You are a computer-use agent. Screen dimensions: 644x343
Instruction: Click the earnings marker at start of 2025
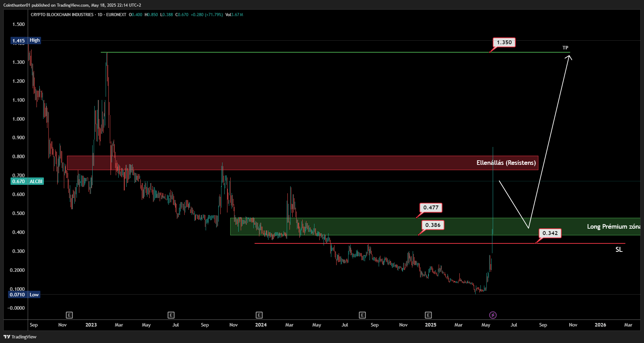click(428, 315)
